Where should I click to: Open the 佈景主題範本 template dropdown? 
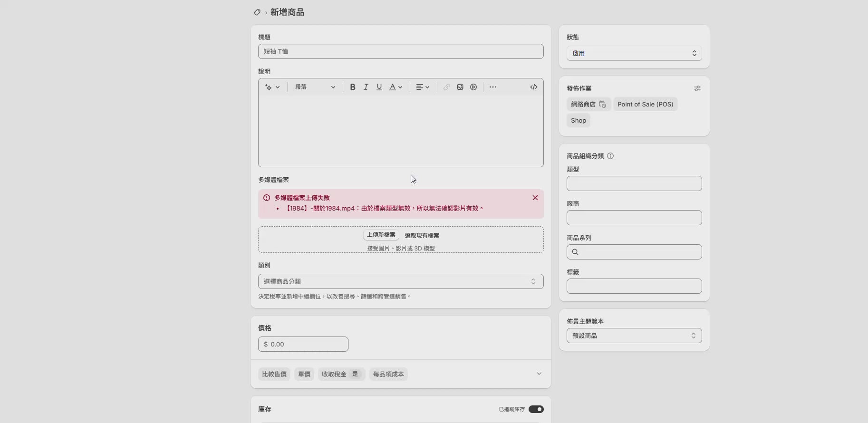(634, 336)
